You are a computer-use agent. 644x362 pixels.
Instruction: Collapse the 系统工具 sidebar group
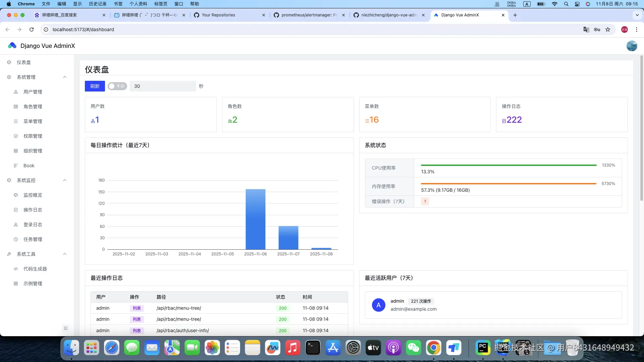(65, 254)
